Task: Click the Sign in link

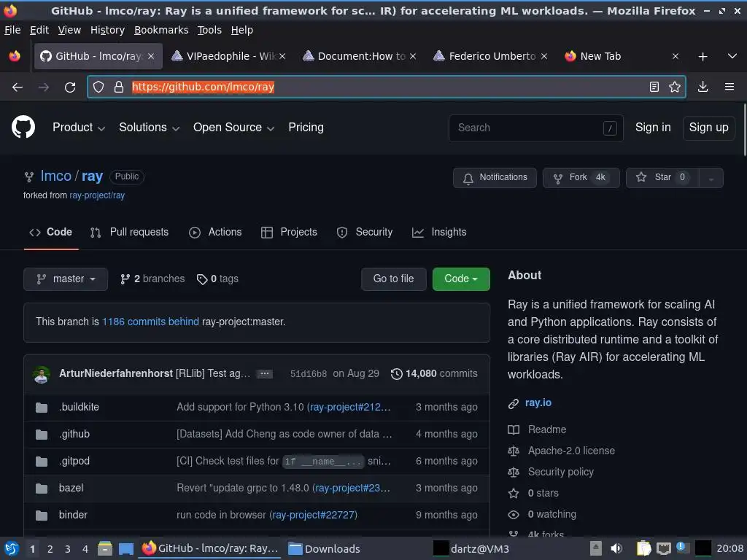Action: (653, 128)
